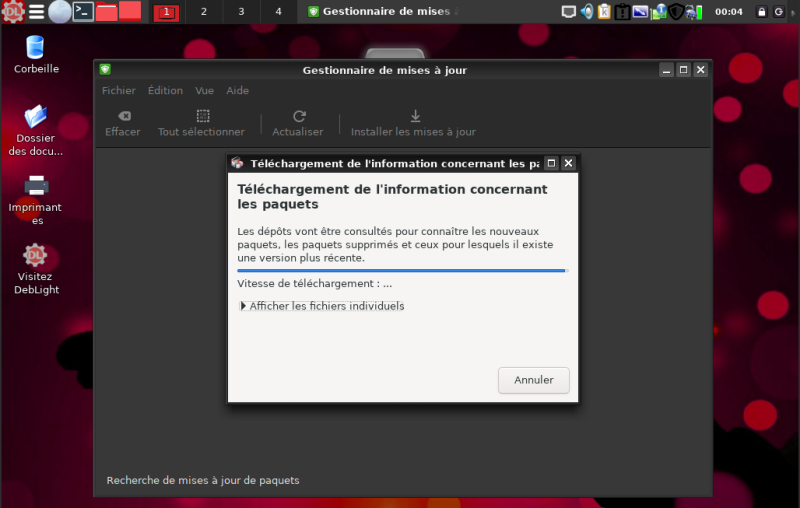Open the web browser globe icon
Image resolution: width=800 pixels, height=508 pixels.
pos(60,12)
